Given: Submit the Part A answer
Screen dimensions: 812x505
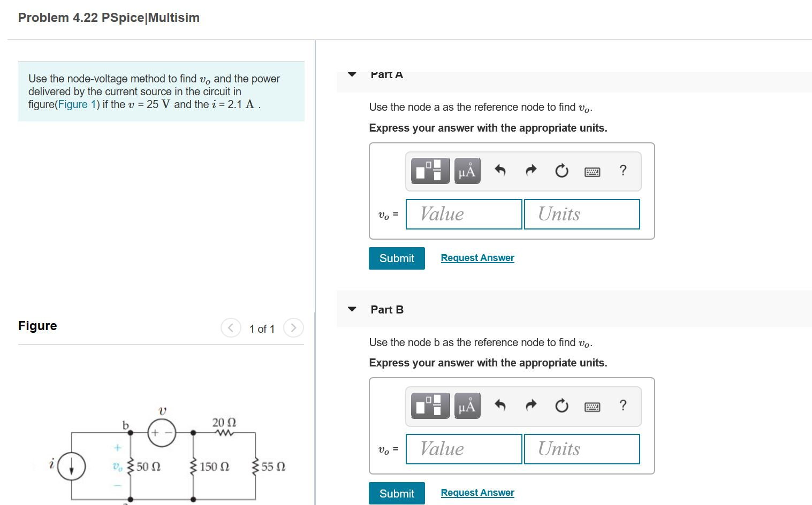Looking at the screenshot, I should pyautogui.click(x=396, y=258).
